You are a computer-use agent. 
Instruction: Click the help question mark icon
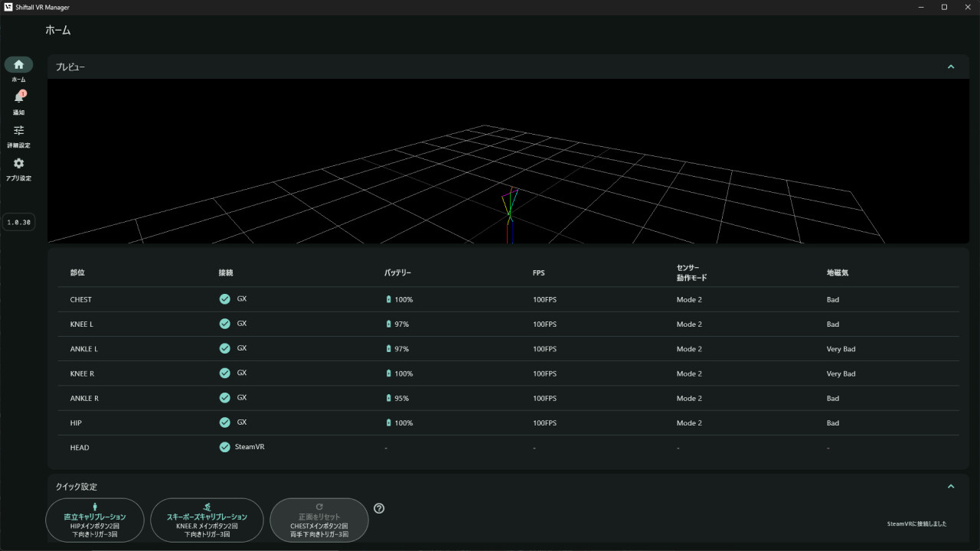pyautogui.click(x=379, y=508)
